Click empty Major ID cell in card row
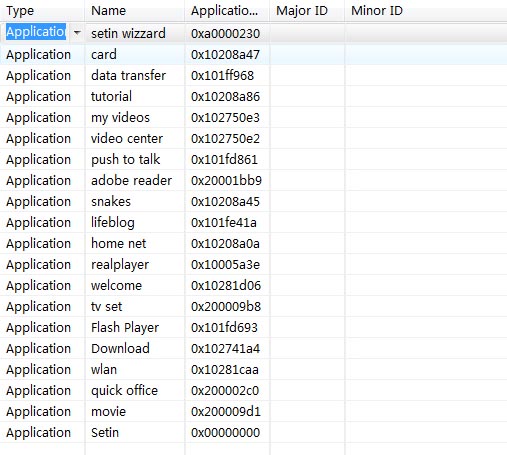 [307, 54]
